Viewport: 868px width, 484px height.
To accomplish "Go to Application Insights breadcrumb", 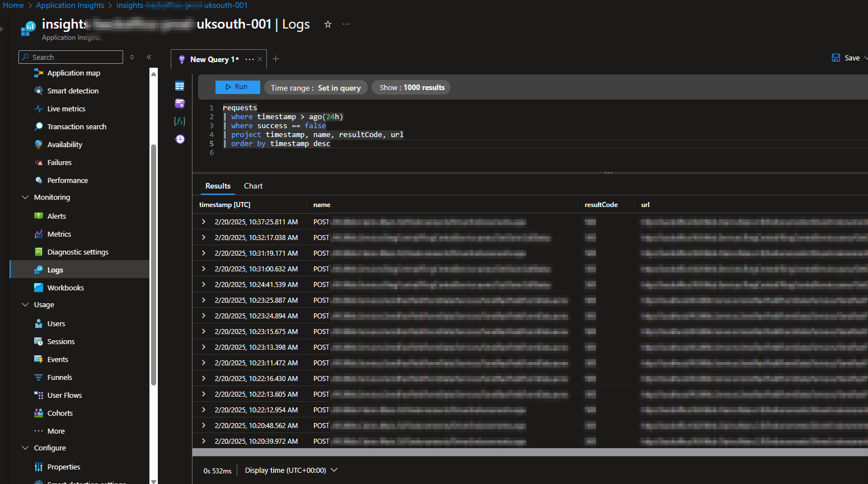I will pos(70,5).
